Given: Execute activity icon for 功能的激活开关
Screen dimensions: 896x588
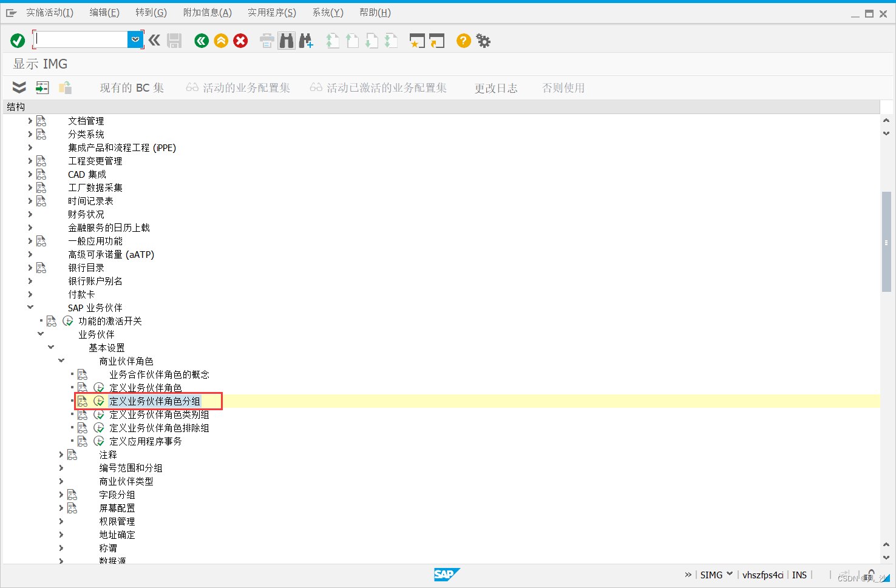Looking at the screenshot, I should pyautogui.click(x=68, y=321).
